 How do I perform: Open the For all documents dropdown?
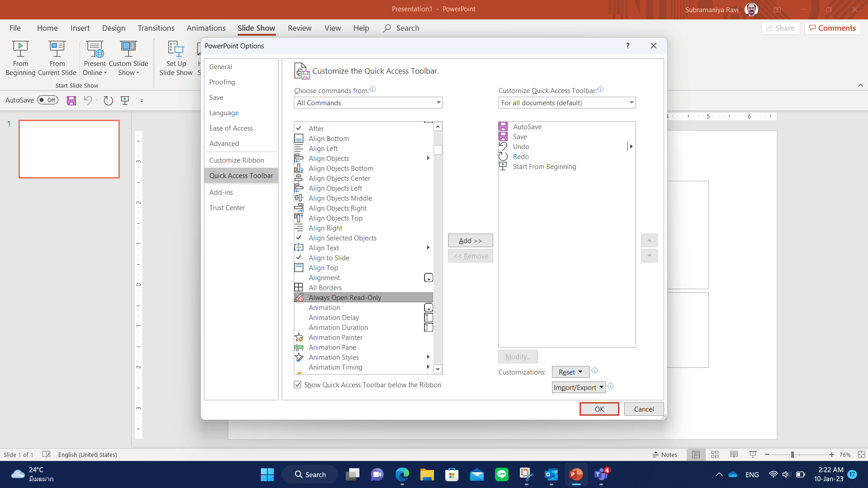click(x=567, y=103)
